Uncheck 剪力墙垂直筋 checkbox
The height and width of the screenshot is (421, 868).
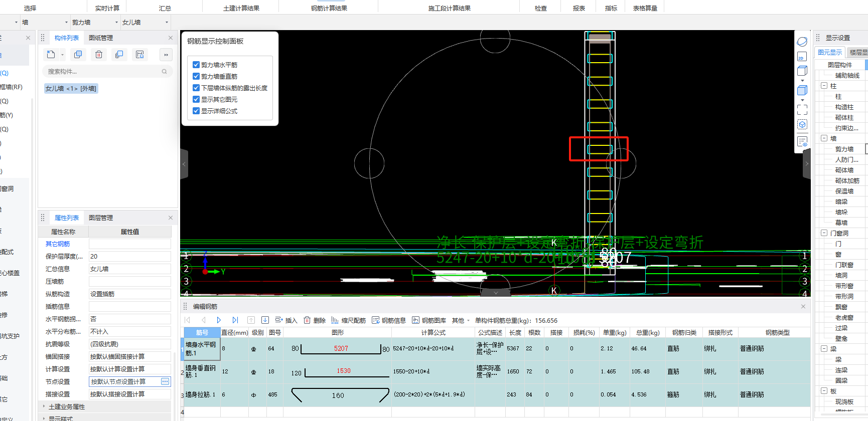coord(196,76)
